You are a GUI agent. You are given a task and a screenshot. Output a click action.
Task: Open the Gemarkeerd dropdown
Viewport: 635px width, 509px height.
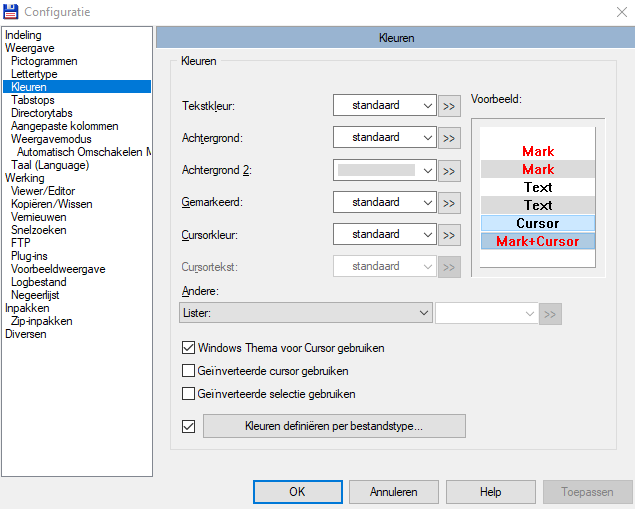click(x=384, y=202)
